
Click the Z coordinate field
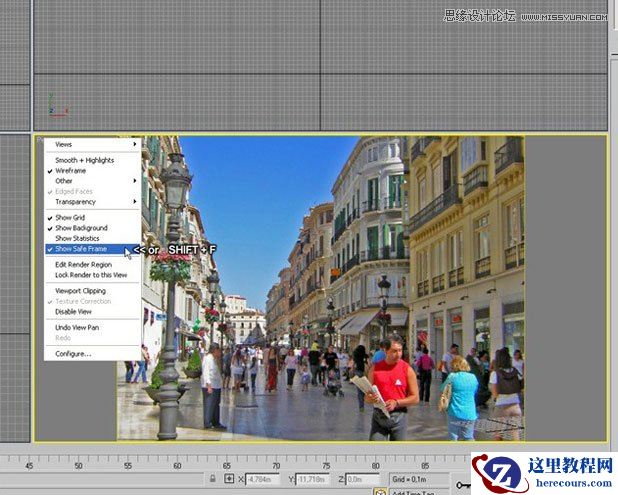coord(362,479)
